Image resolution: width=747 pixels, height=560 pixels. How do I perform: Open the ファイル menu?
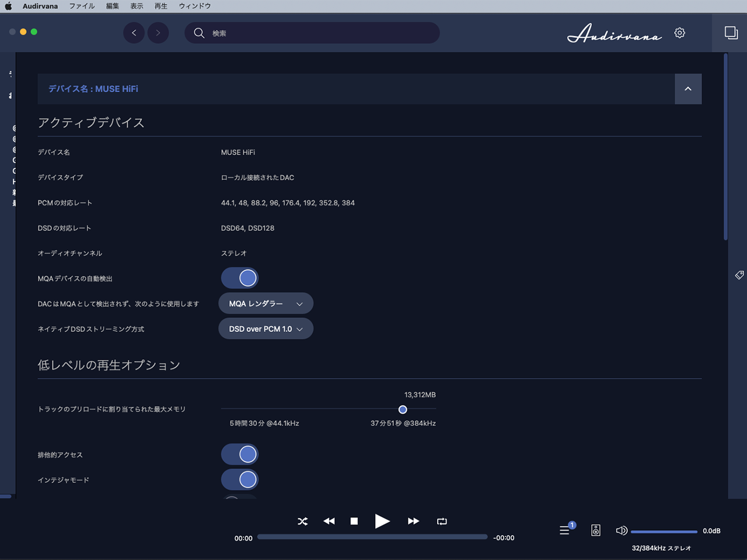[x=82, y=6]
